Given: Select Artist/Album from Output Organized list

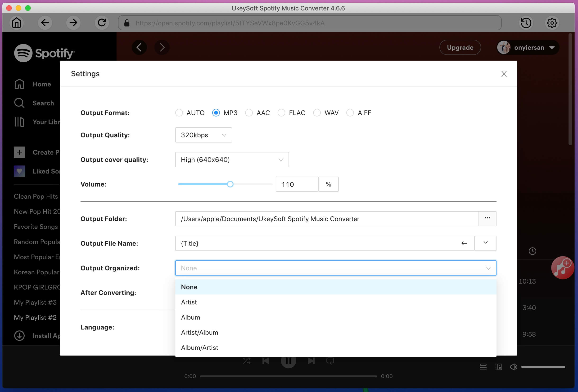Looking at the screenshot, I should click(x=199, y=332).
